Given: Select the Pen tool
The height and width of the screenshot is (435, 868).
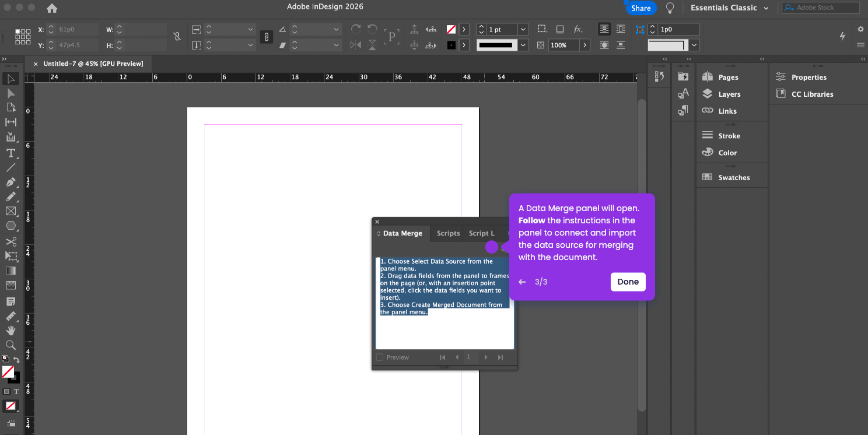Looking at the screenshot, I should [x=11, y=183].
